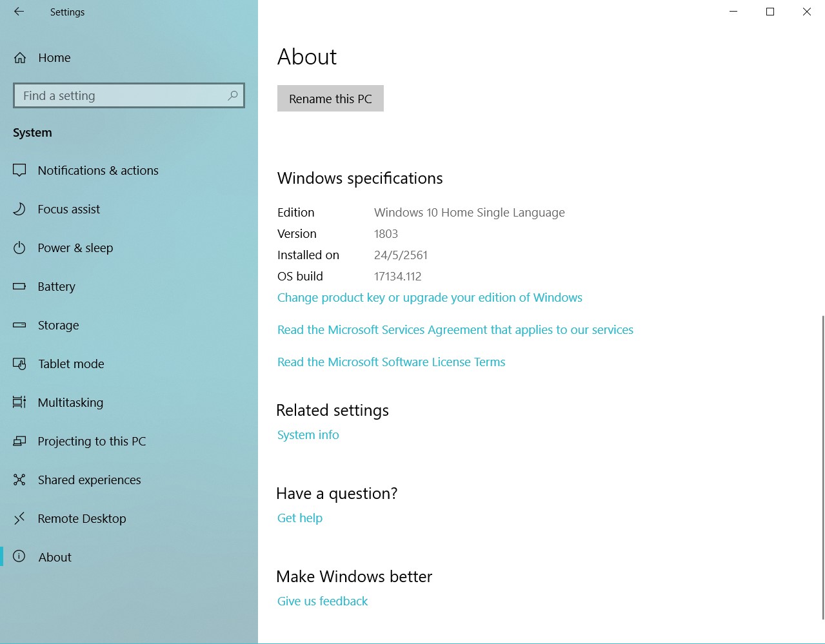
Task: Open the System info link
Action: (x=308, y=434)
